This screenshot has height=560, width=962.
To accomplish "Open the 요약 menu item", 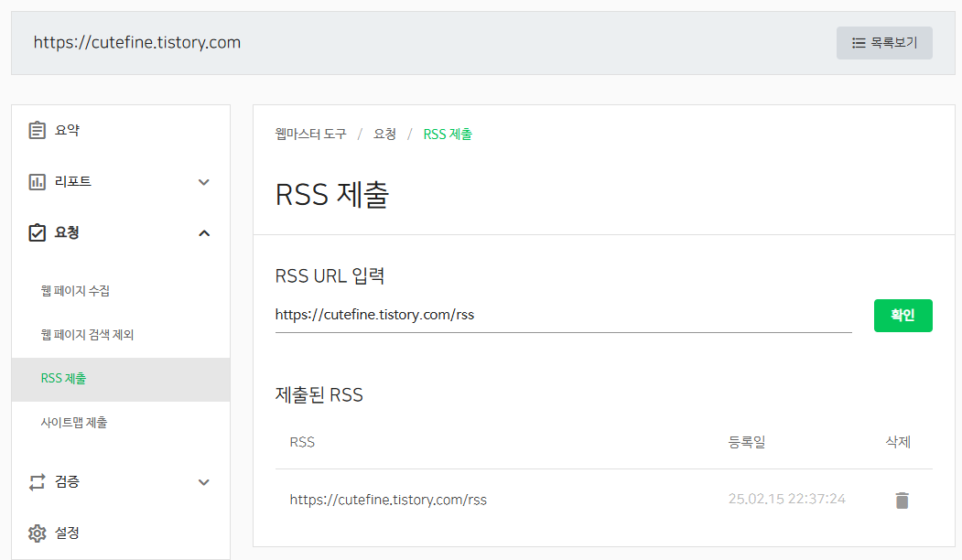I will (67, 130).
